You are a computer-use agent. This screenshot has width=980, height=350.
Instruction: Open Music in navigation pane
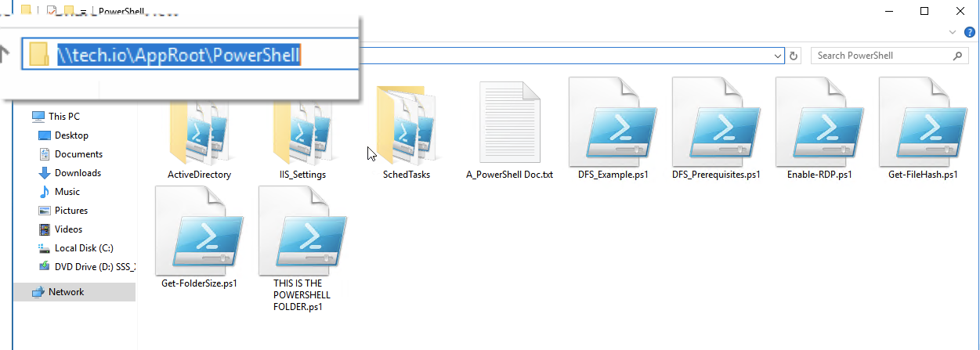67,192
